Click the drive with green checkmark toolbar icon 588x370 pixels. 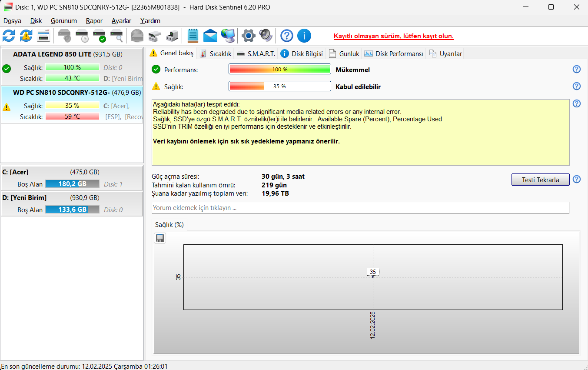coord(100,36)
